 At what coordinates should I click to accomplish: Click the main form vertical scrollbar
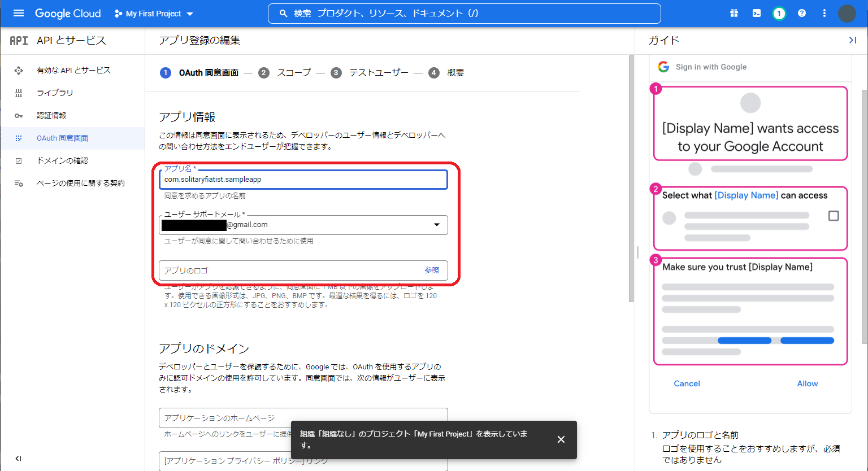coord(631,178)
